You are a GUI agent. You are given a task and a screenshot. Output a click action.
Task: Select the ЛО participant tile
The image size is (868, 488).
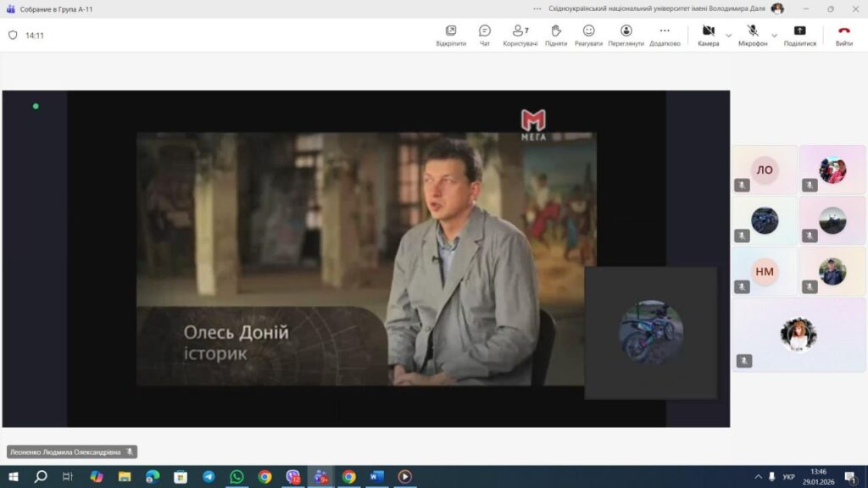point(765,170)
